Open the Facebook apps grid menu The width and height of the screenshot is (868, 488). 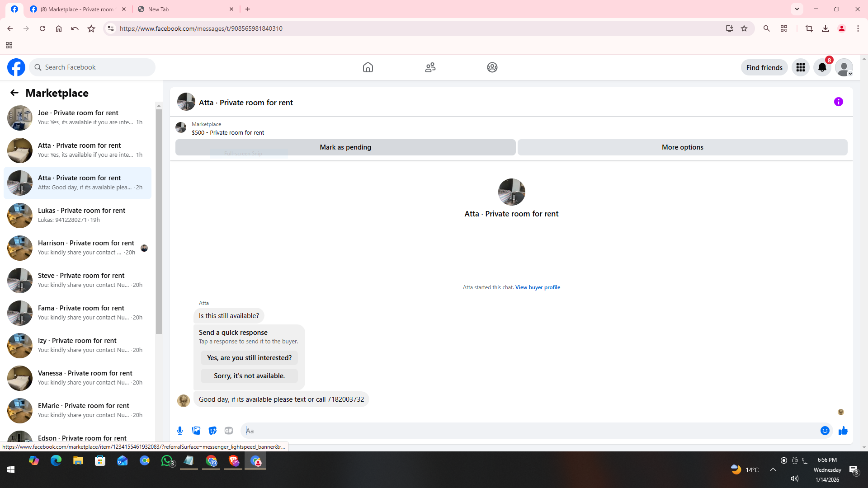tap(800, 67)
